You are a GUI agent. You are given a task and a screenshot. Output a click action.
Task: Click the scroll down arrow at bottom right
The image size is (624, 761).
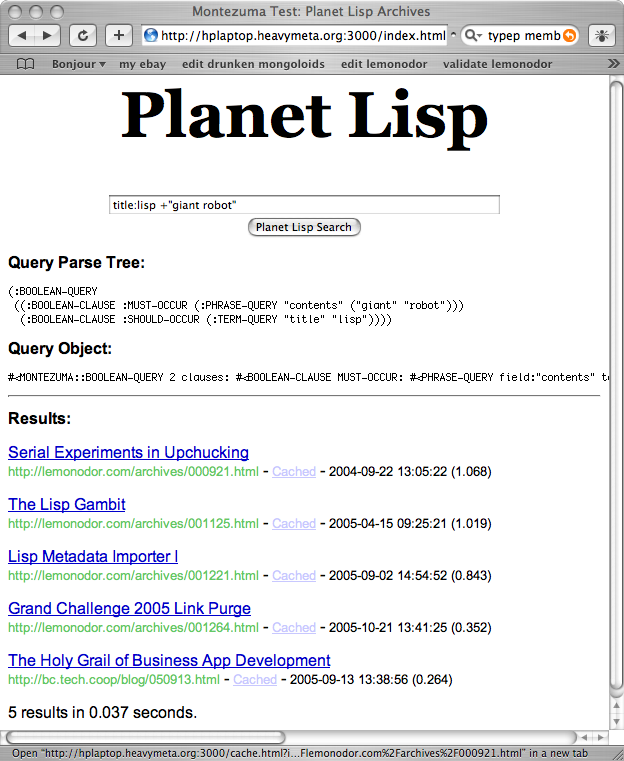tap(616, 722)
